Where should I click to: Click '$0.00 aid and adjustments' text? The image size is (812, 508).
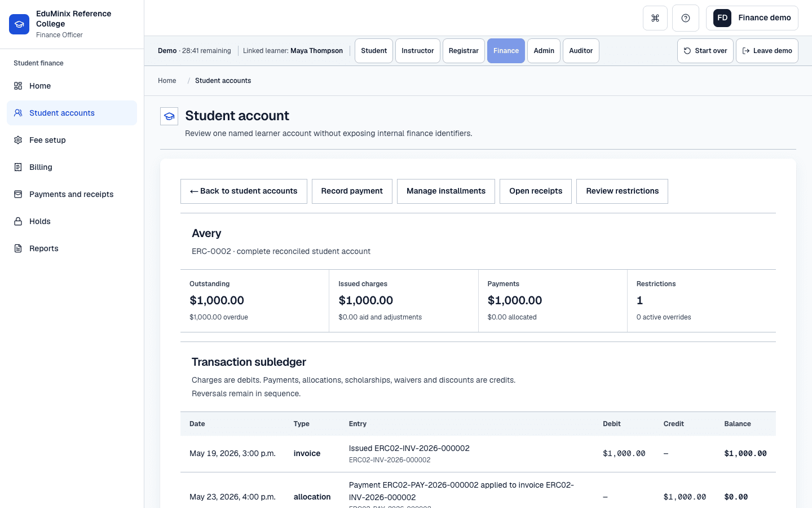pyautogui.click(x=380, y=317)
